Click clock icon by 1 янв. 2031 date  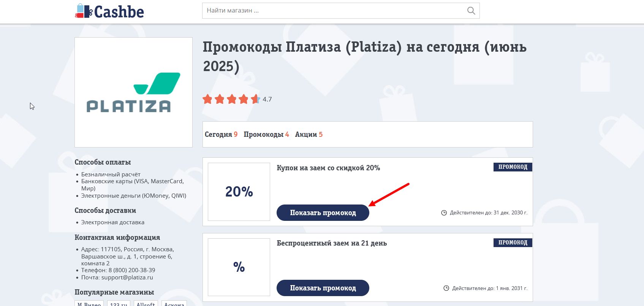446,289
